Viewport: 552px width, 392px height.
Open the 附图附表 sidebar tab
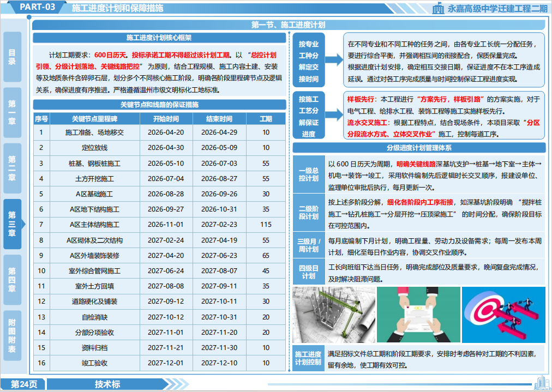point(13,336)
